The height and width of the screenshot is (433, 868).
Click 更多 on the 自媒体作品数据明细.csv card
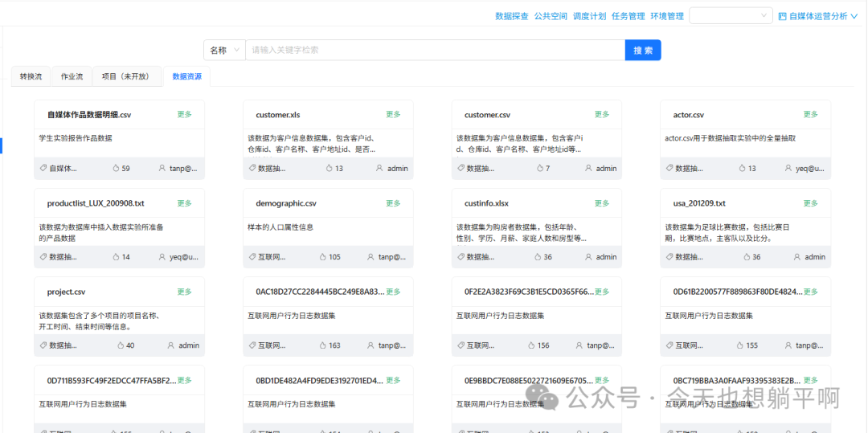[x=184, y=114]
